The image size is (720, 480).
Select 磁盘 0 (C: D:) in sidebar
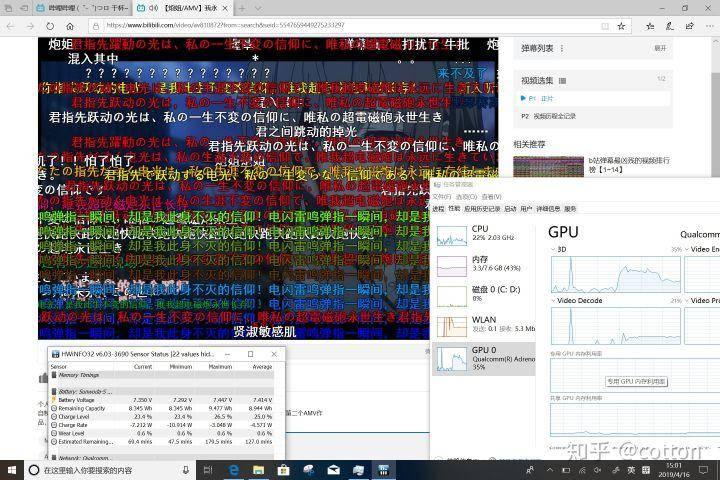click(484, 295)
